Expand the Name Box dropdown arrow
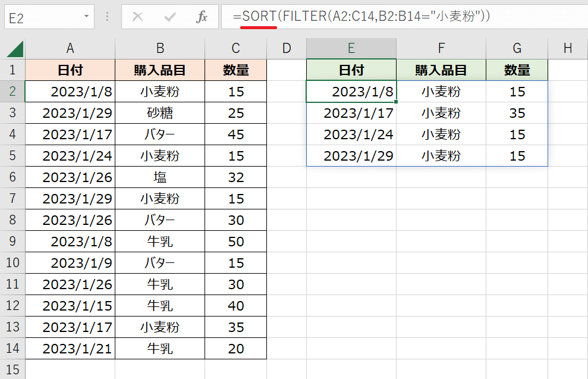 [x=87, y=17]
